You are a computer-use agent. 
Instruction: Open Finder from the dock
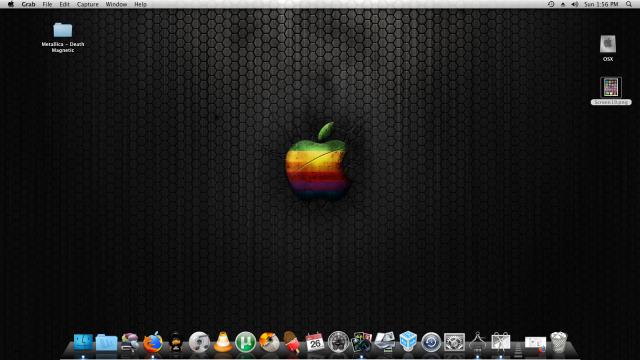click(83, 342)
